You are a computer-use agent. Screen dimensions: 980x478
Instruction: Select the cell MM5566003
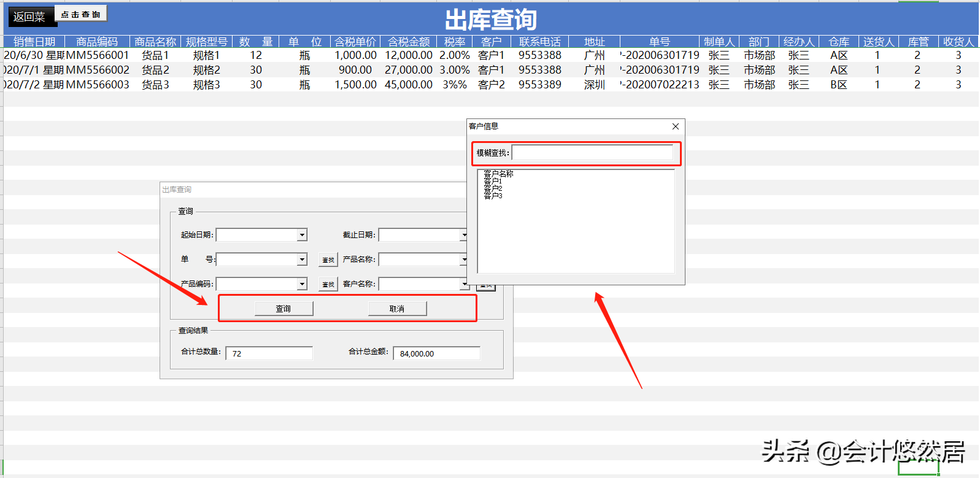(98, 85)
